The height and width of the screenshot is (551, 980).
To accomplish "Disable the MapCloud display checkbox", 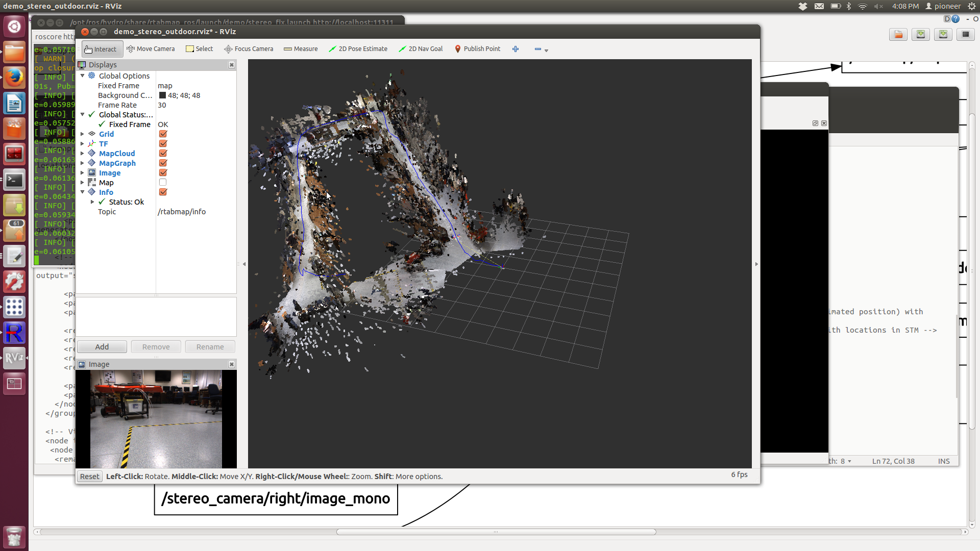I will click(x=163, y=154).
